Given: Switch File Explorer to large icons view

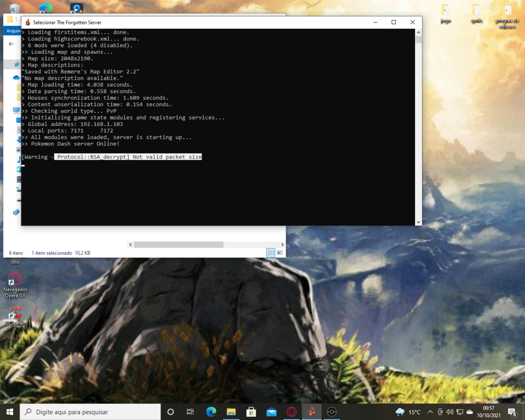Looking at the screenshot, I should [280, 253].
